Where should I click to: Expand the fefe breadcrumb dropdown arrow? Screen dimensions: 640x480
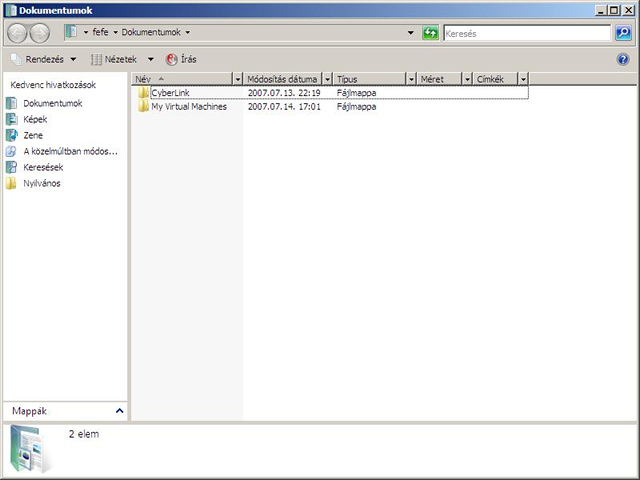point(115,32)
